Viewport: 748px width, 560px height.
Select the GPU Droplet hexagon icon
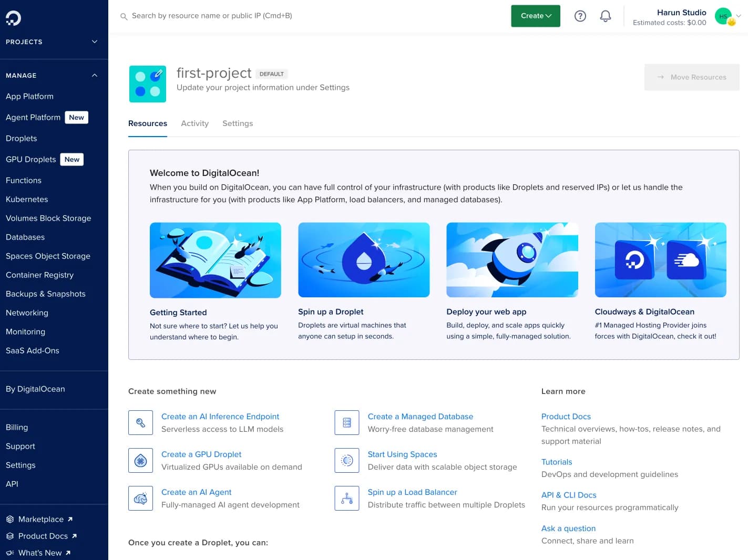[x=140, y=460]
